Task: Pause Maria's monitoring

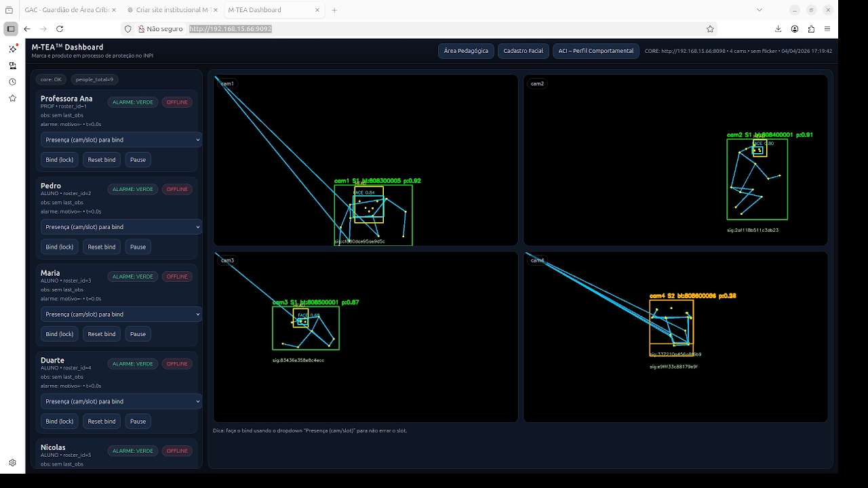Action: click(x=138, y=334)
